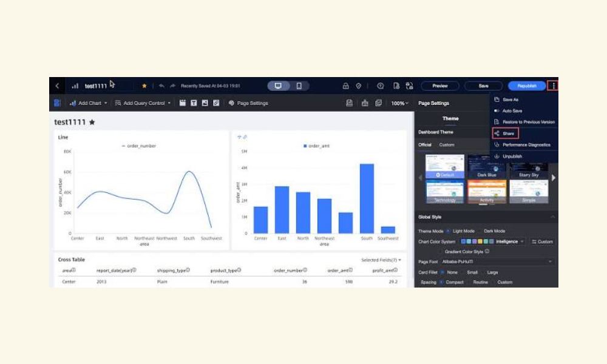This screenshot has height=364, width=607.
Task: Collapse the Global Style section
Action: tap(552, 217)
